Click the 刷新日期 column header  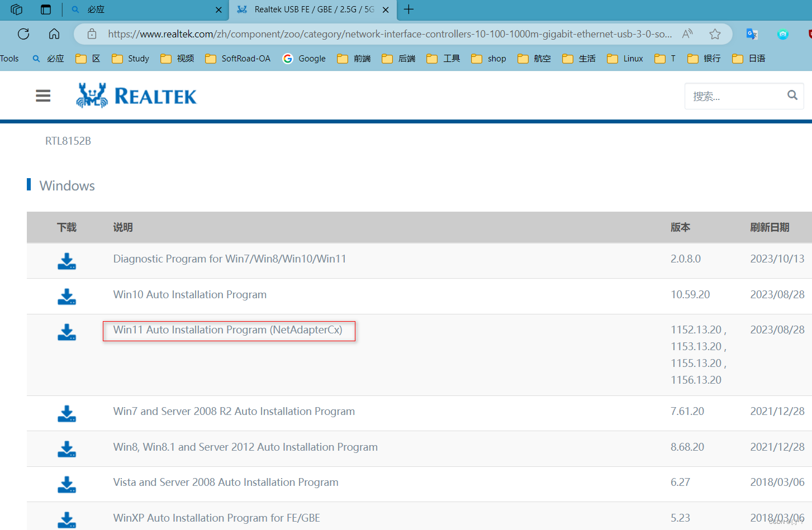click(770, 227)
